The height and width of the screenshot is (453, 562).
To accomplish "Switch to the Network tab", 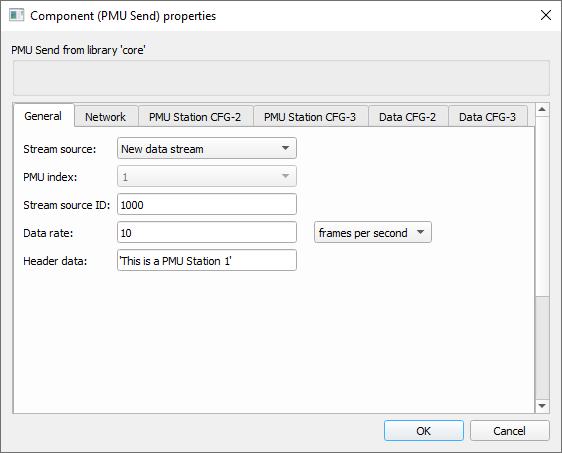I will [x=106, y=117].
